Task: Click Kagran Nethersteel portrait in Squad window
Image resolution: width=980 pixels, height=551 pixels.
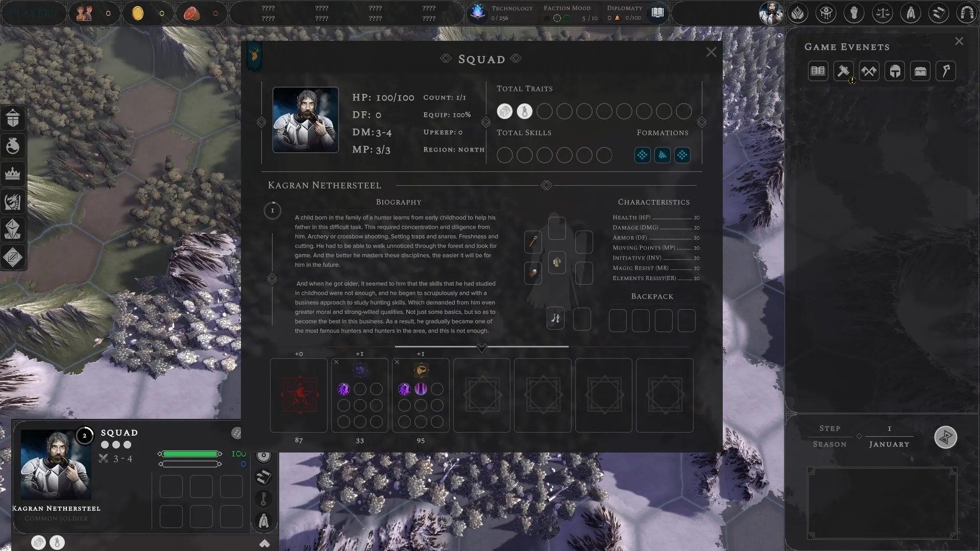Action: pos(305,120)
